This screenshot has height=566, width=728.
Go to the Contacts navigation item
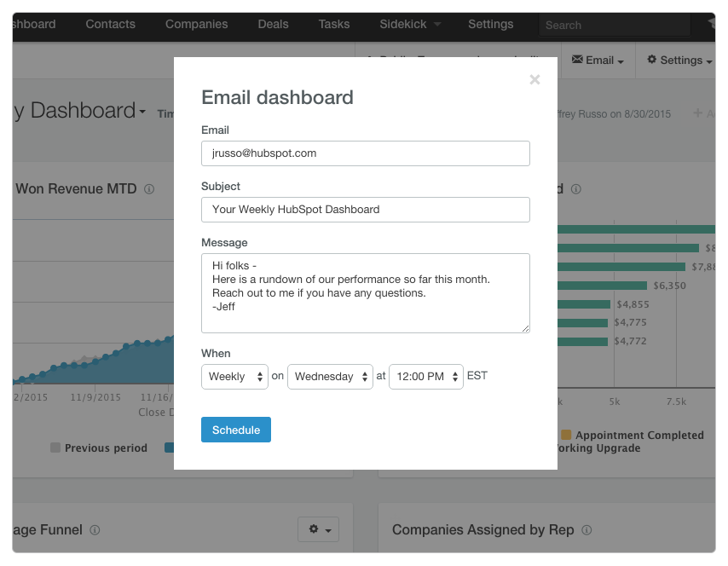click(x=110, y=25)
